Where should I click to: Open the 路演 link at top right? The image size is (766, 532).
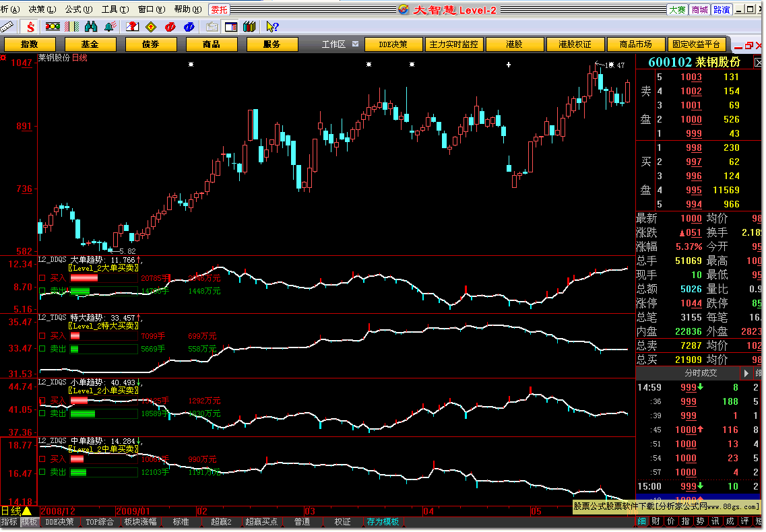pos(722,10)
